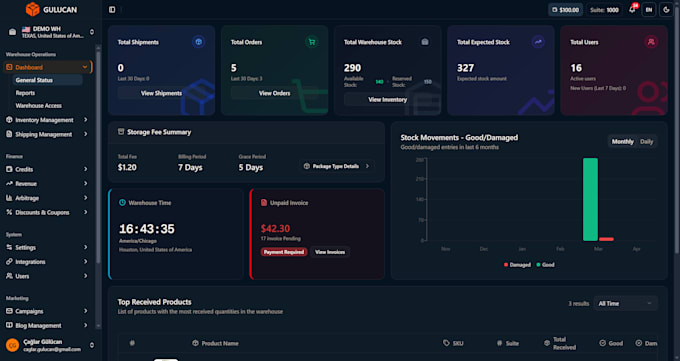Click the Total Warehouse Stock icon

tap(425, 42)
